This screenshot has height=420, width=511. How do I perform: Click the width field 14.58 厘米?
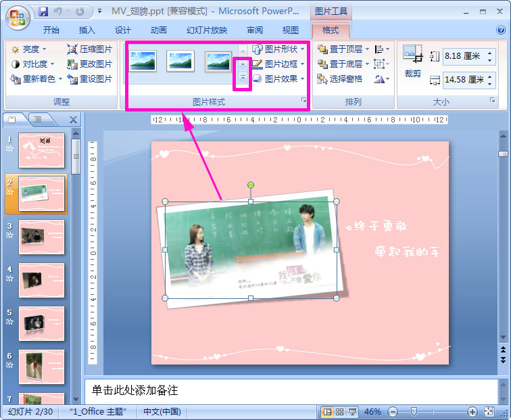tap(464, 80)
